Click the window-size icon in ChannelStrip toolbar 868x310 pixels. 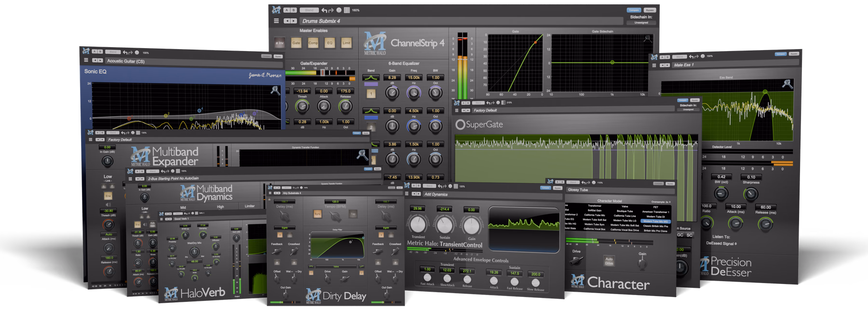(346, 10)
